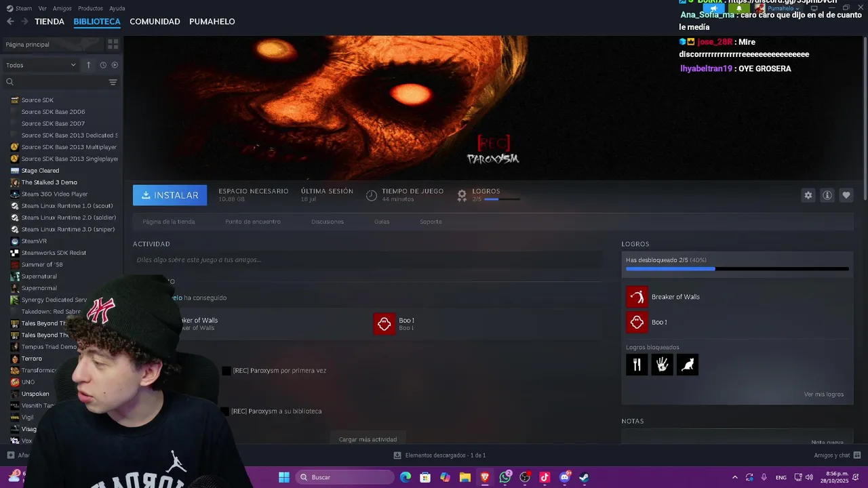868x488 pixels.
Task: Open File Explorer from taskbar
Action: coord(465,477)
